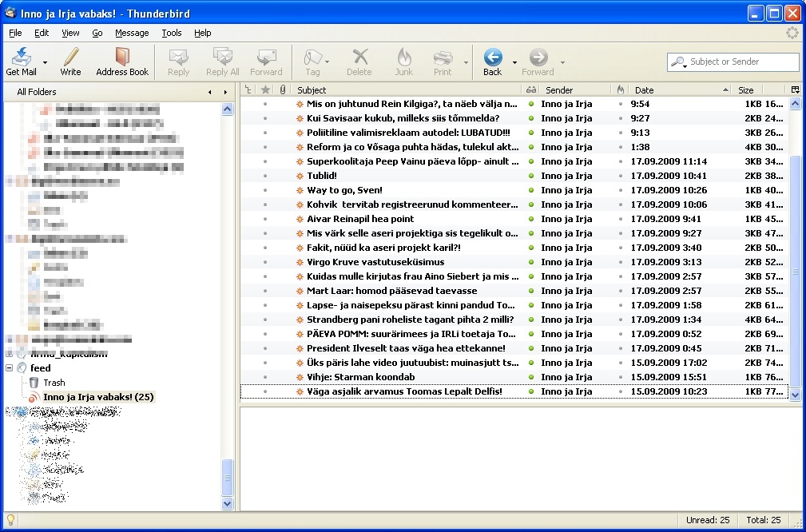This screenshot has height=532, width=806.
Task: Go Back with the blue arrow button
Action: coord(492,57)
